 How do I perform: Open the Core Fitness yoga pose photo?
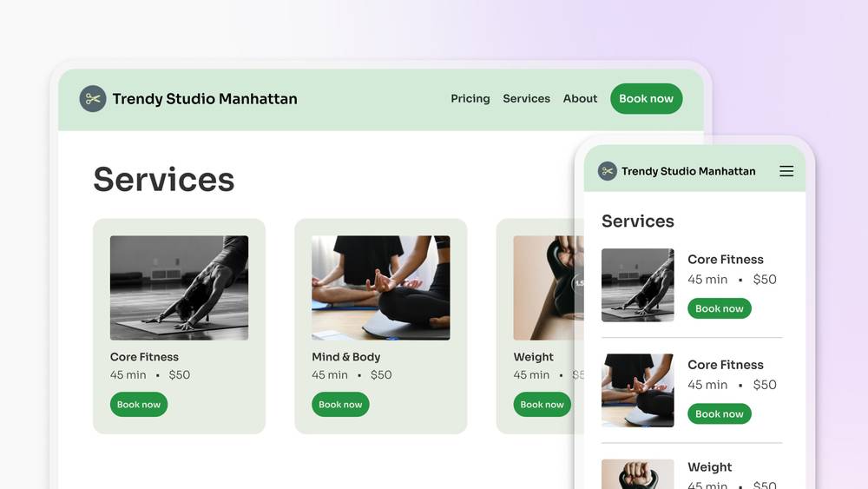click(x=179, y=288)
